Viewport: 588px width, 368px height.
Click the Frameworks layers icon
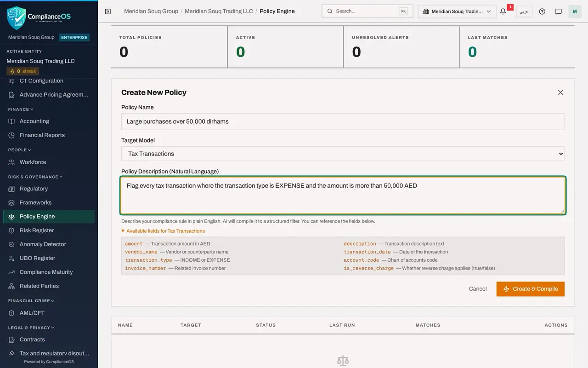point(11,203)
